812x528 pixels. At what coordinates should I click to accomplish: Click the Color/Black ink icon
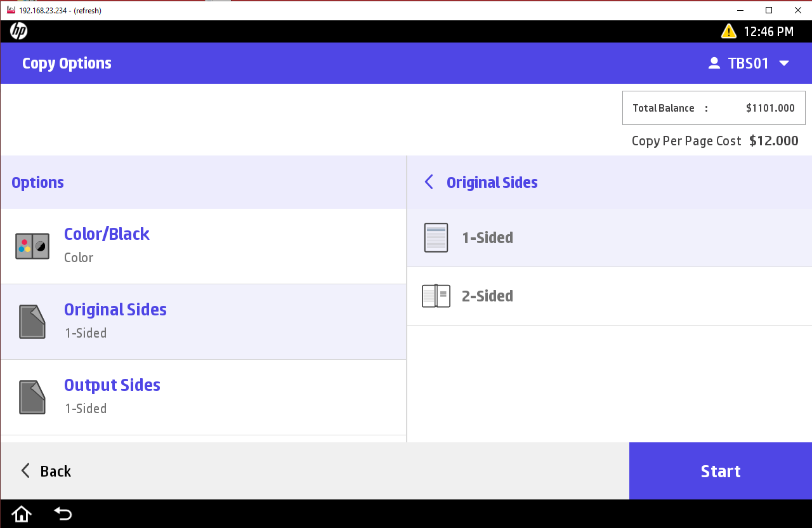click(32, 246)
